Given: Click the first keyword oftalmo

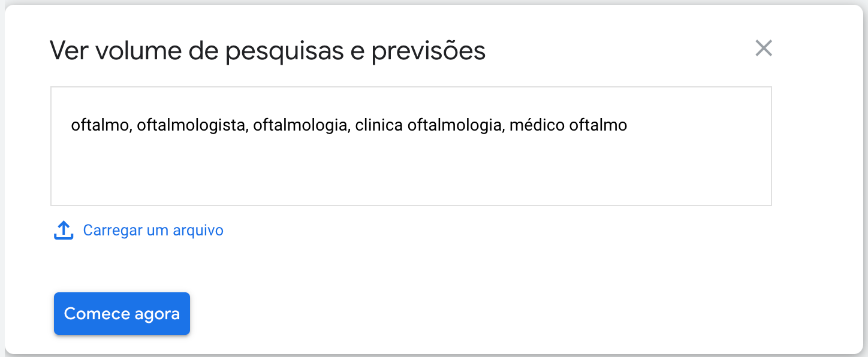Looking at the screenshot, I should (x=99, y=125).
